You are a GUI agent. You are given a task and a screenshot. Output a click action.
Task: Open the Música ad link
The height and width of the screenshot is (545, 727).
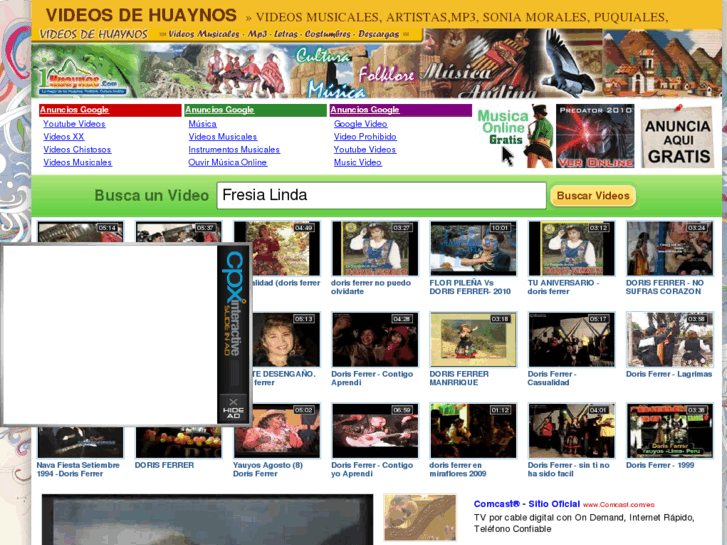pyautogui.click(x=202, y=124)
